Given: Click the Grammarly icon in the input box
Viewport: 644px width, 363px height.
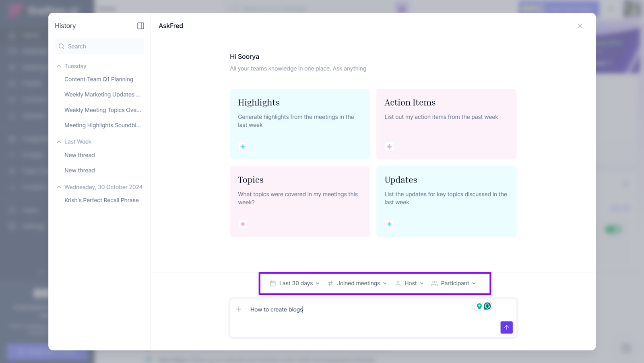Looking at the screenshot, I should tap(487, 306).
